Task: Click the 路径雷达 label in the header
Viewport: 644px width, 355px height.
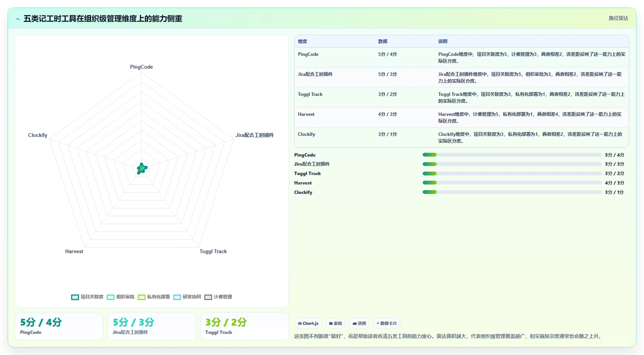Action: pyautogui.click(x=618, y=18)
